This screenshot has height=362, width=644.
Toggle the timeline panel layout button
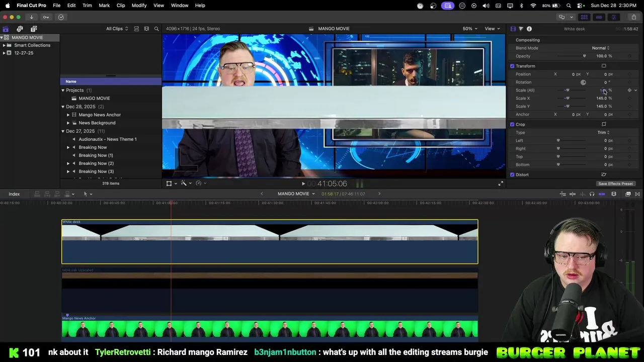coord(599,17)
